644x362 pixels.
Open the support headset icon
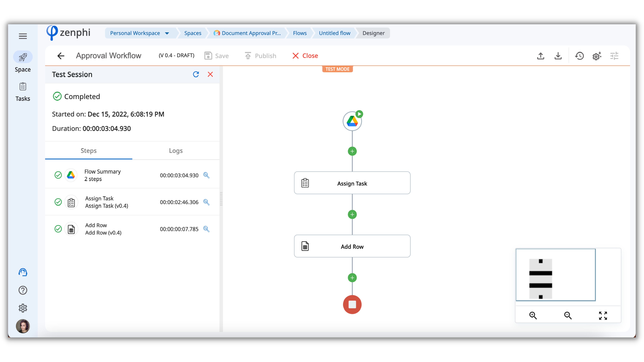pyautogui.click(x=23, y=272)
